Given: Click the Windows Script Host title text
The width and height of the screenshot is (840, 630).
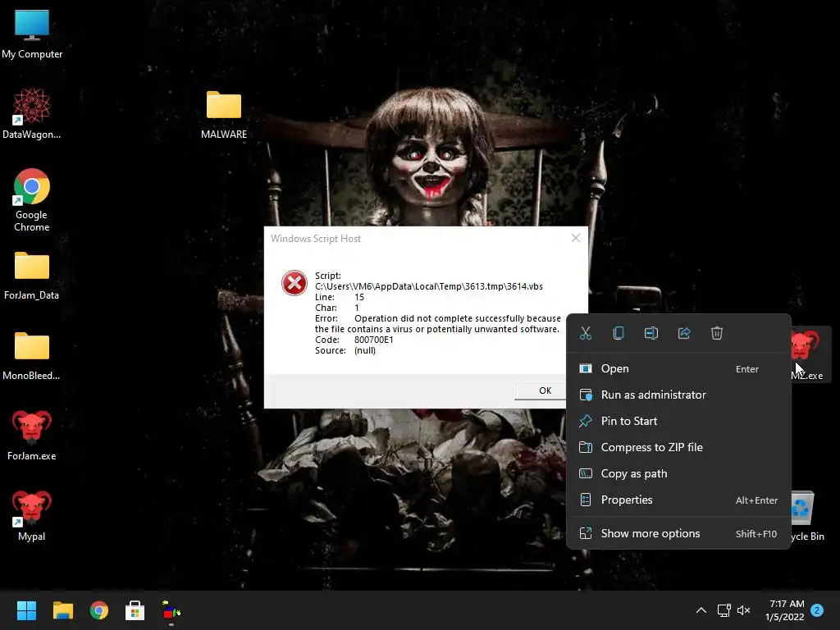Looking at the screenshot, I should tap(316, 239).
